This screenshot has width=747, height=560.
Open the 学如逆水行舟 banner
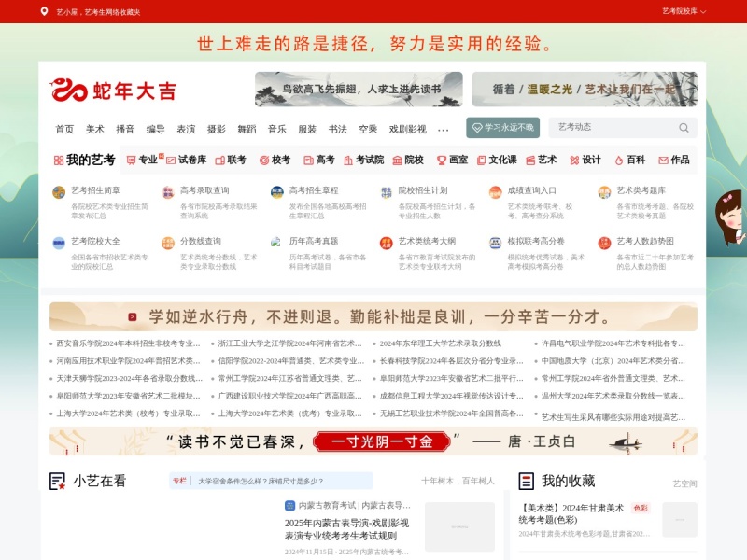(373, 316)
